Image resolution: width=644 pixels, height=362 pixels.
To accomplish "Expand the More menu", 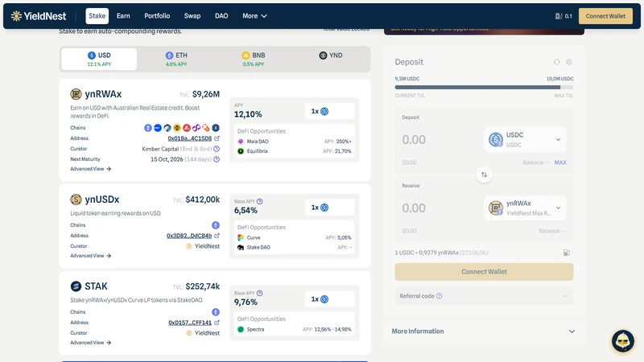I will [254, 16].
